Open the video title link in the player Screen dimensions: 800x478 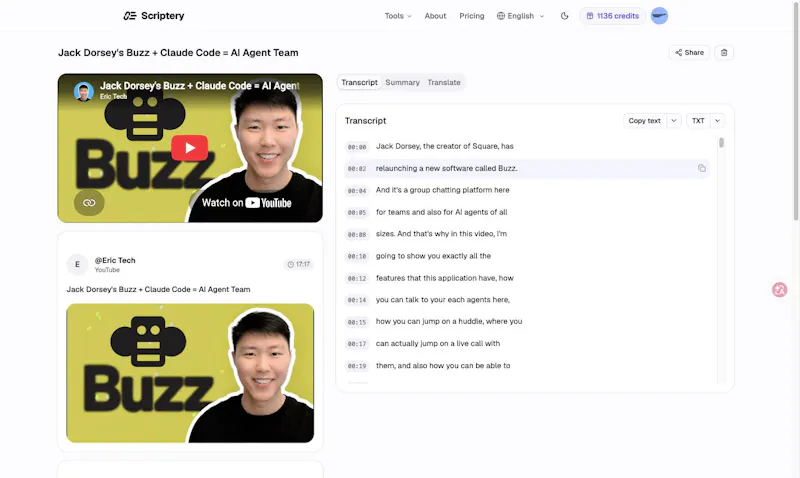coord(199,86)
